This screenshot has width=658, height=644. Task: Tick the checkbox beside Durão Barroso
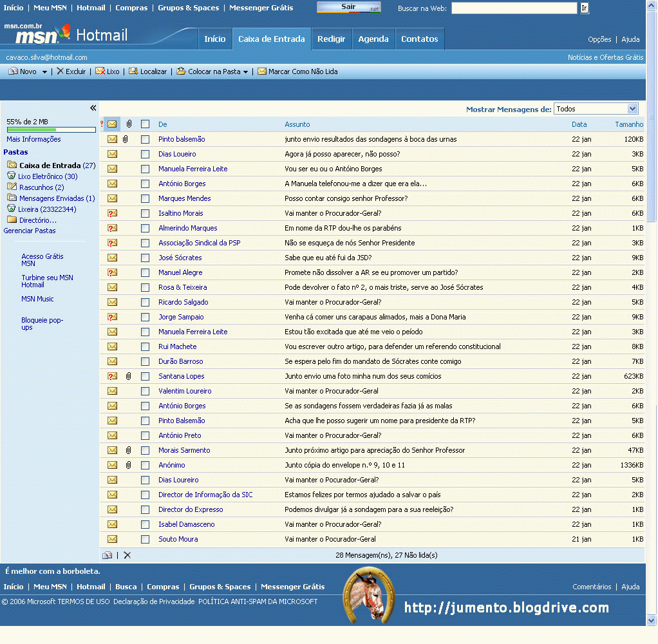pos(146,361)
